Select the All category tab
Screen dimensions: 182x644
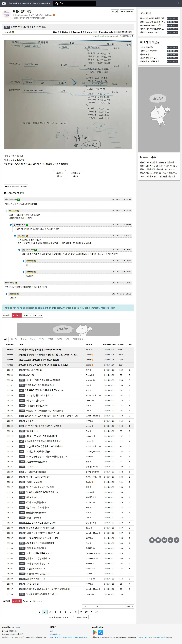pyautogui.click(x=6, y=339)
